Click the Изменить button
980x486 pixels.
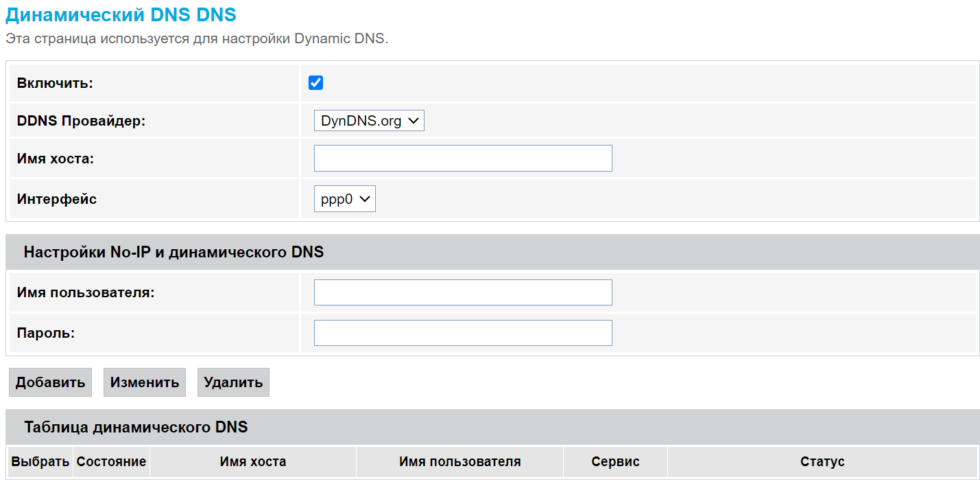click(145, 382)
